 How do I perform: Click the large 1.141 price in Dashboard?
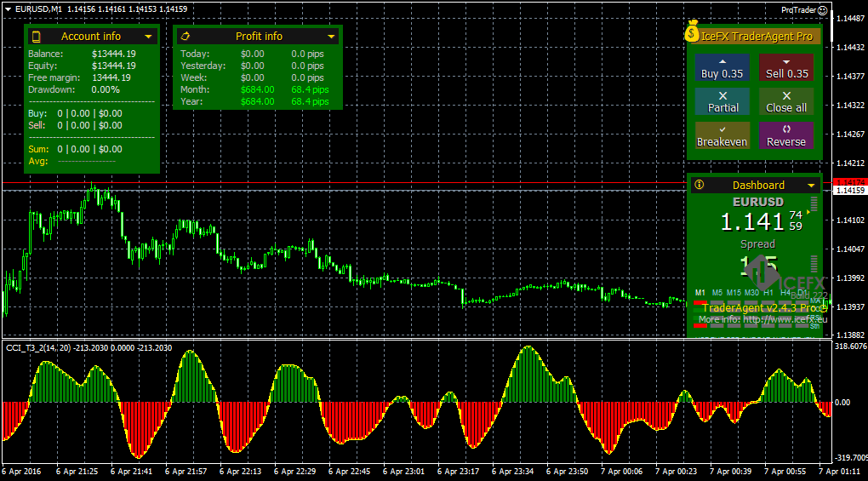click(x=751, y=222)
